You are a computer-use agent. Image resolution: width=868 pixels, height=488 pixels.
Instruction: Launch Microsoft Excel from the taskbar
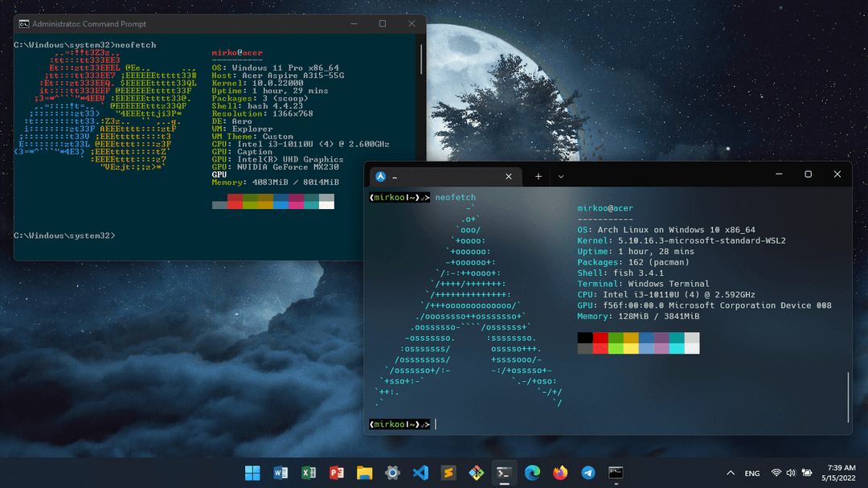(x=309, y=473)
